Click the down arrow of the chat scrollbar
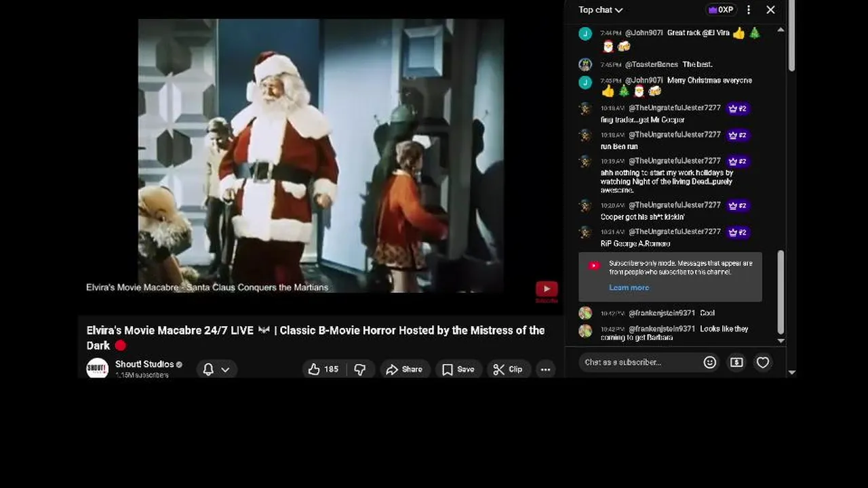Screen dimensions: 868x488 point(781,341)
